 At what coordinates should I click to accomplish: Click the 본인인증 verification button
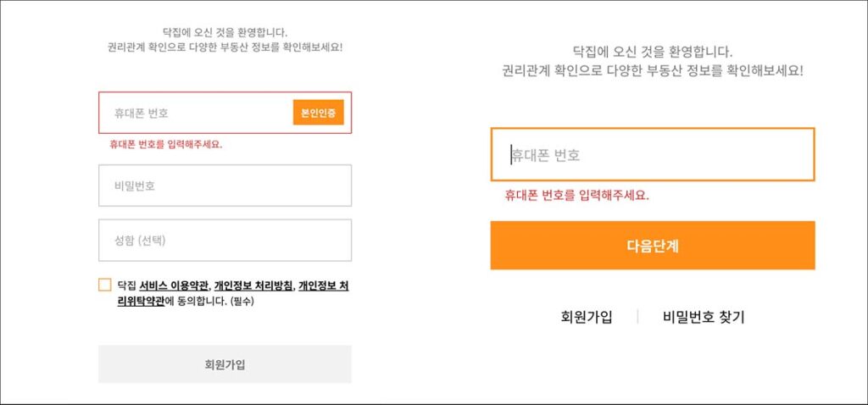[318, 113]
